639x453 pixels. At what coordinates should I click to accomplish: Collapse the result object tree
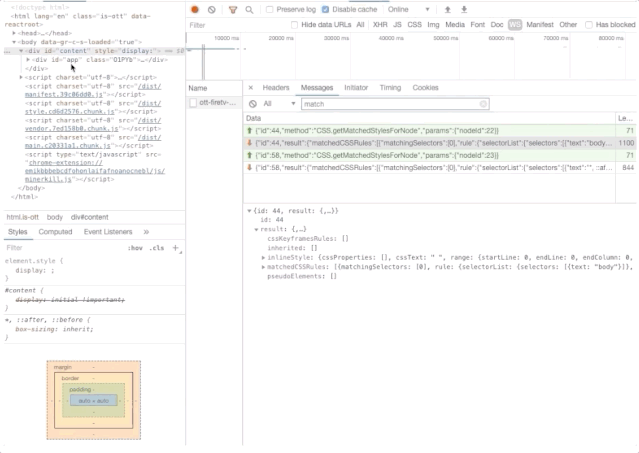tap(256, 229)
